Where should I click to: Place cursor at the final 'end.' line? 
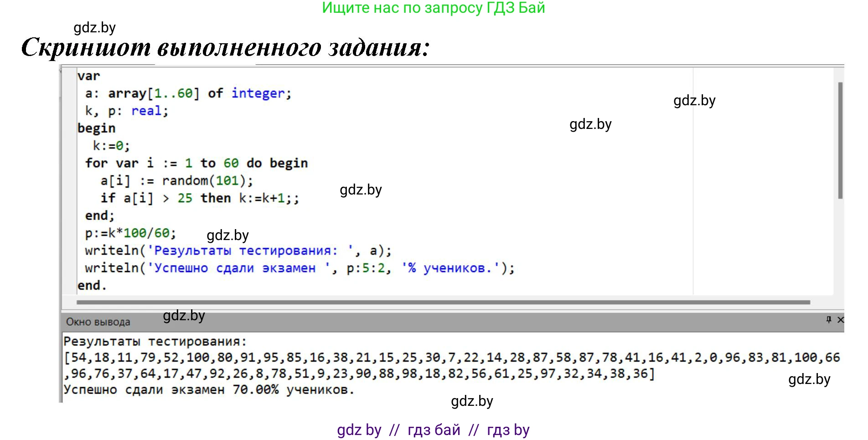92,286
